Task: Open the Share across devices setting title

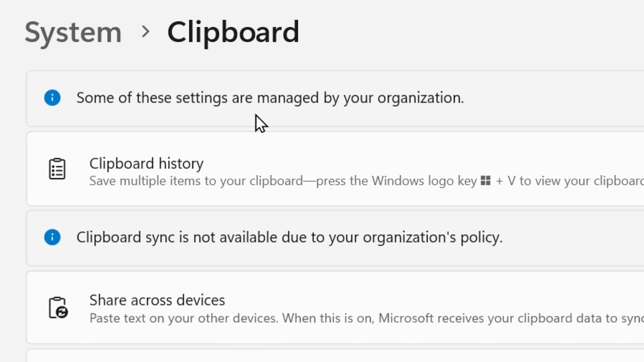Action: coord(157,300)
